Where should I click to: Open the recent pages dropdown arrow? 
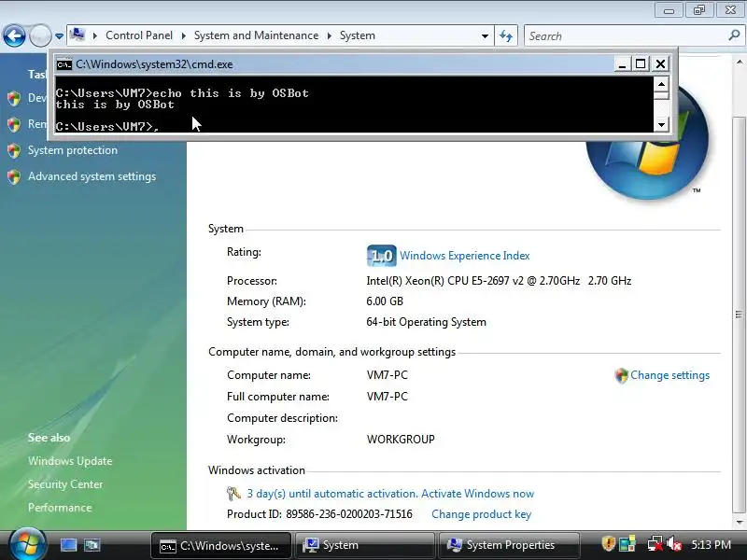point(59,35)
